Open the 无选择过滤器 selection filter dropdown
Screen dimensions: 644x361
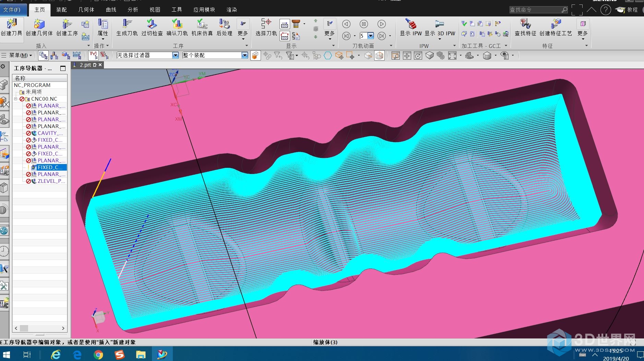click(175, 55)
